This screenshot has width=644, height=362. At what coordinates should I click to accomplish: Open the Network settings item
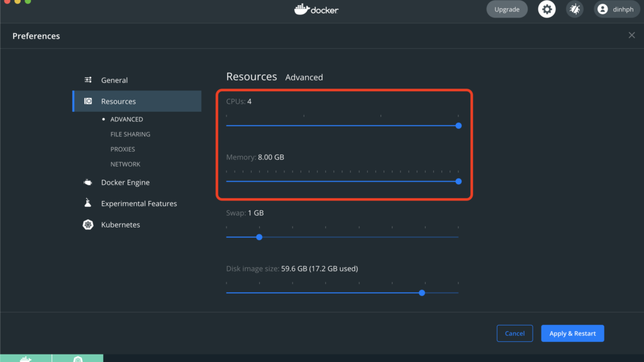tap(125, 164)
